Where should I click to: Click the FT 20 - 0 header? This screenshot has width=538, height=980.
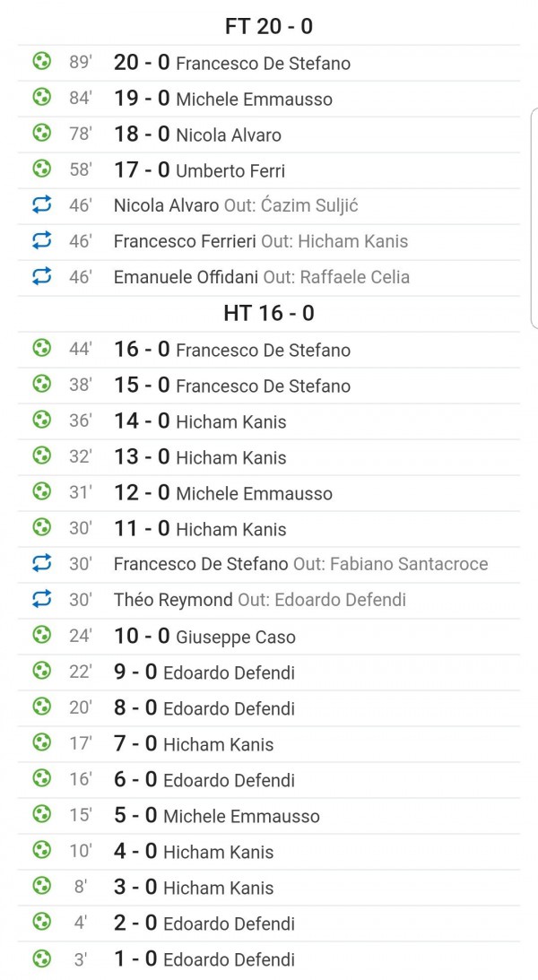pyautogui.click(x=268, y=27)
